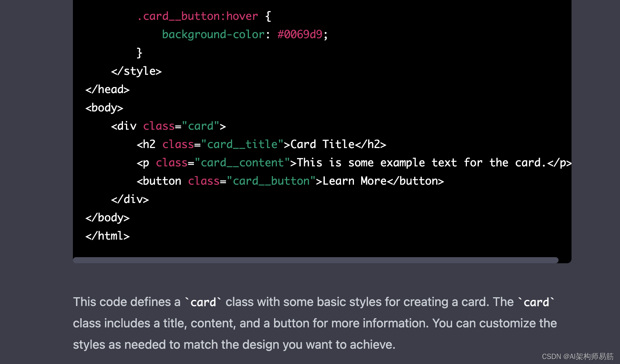Click the '.card__button:hover' selector text
Viewport: 620px width, 364px height.
[x=197, y=16]
